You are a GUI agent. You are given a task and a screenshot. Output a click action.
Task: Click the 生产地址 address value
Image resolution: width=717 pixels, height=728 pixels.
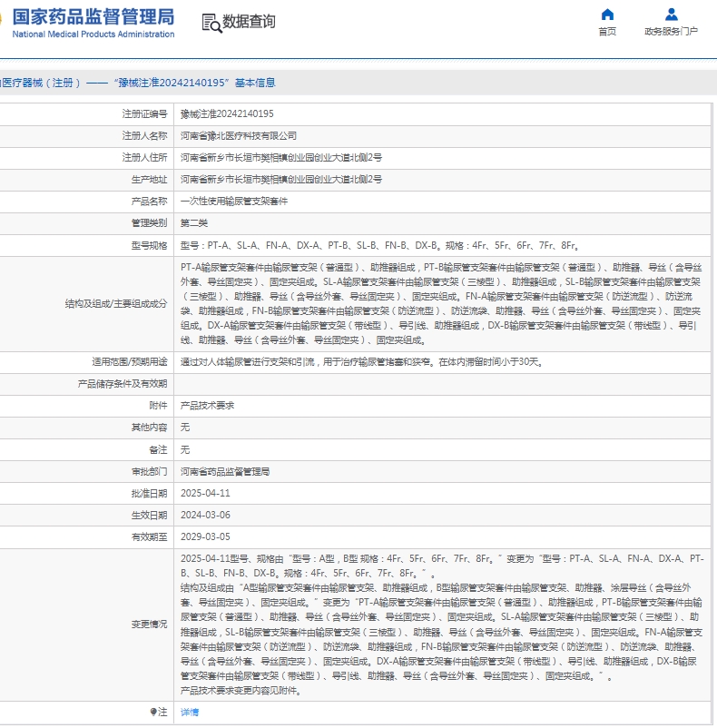[281, 180]
